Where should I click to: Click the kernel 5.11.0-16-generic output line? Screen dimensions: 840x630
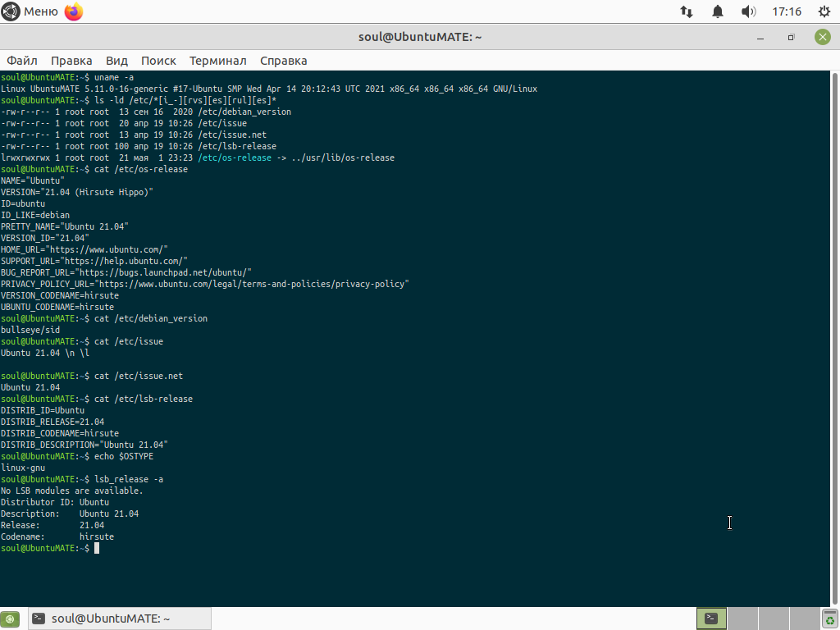point(269,89)
